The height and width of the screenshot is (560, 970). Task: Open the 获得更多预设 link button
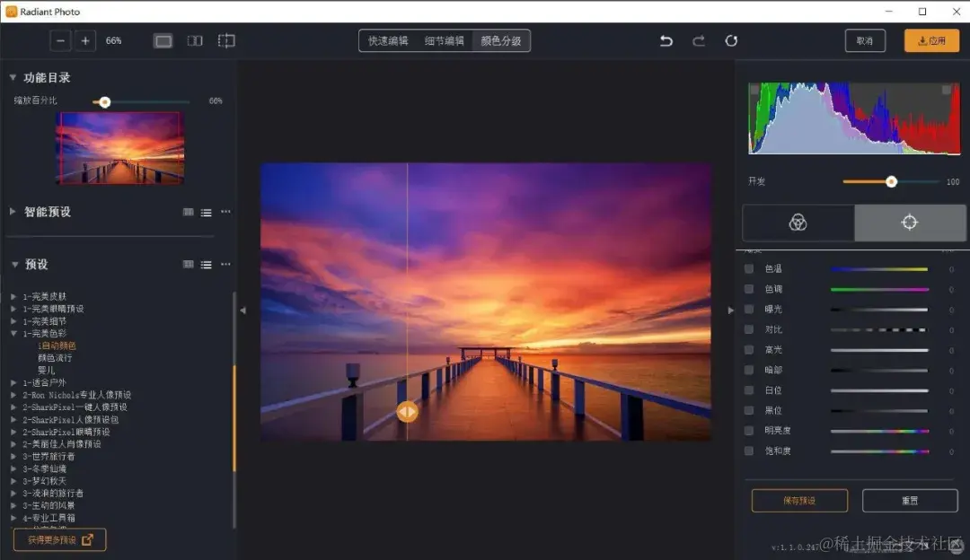[59, 539]
